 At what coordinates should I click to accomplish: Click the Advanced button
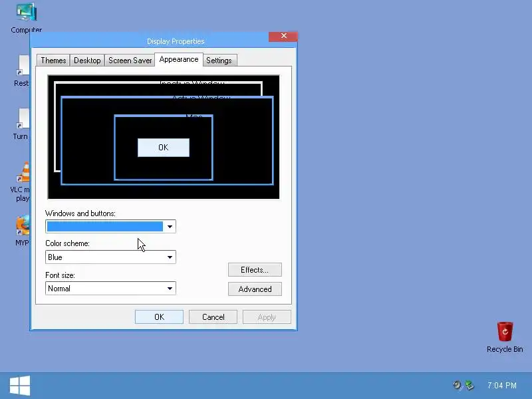255,289
